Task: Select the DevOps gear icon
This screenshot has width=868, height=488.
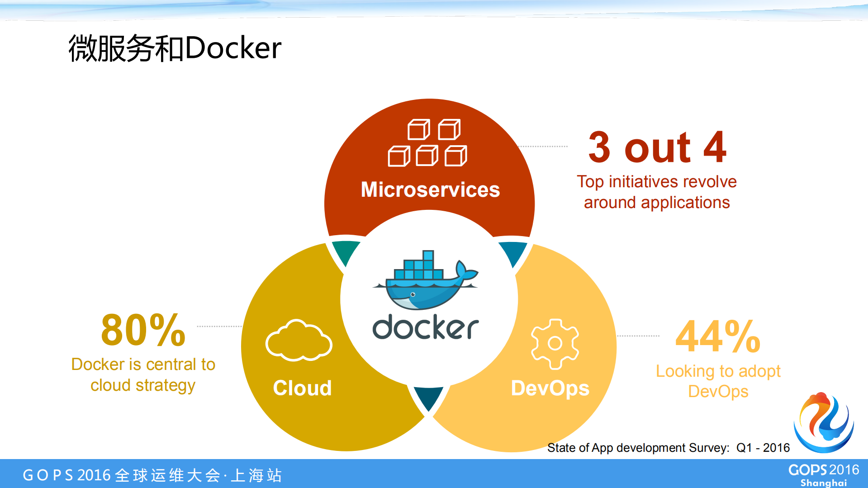Action: [555, 344]
